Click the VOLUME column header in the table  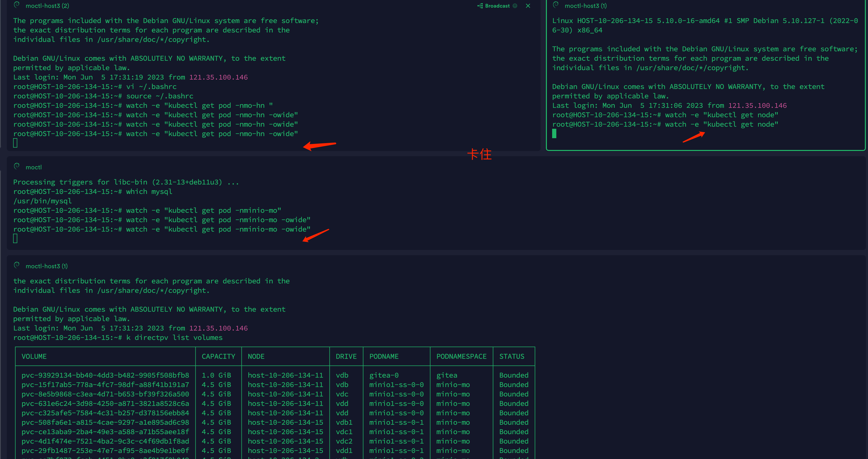(x=34, y=356)
